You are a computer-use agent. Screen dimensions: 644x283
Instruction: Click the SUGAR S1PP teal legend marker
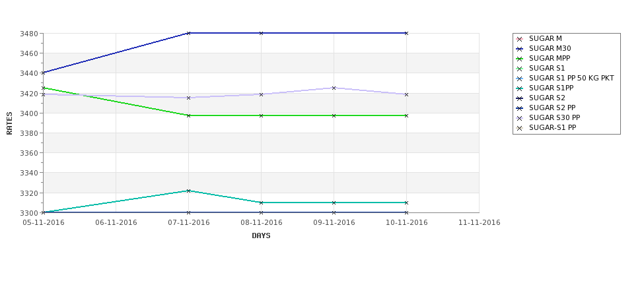520,88
